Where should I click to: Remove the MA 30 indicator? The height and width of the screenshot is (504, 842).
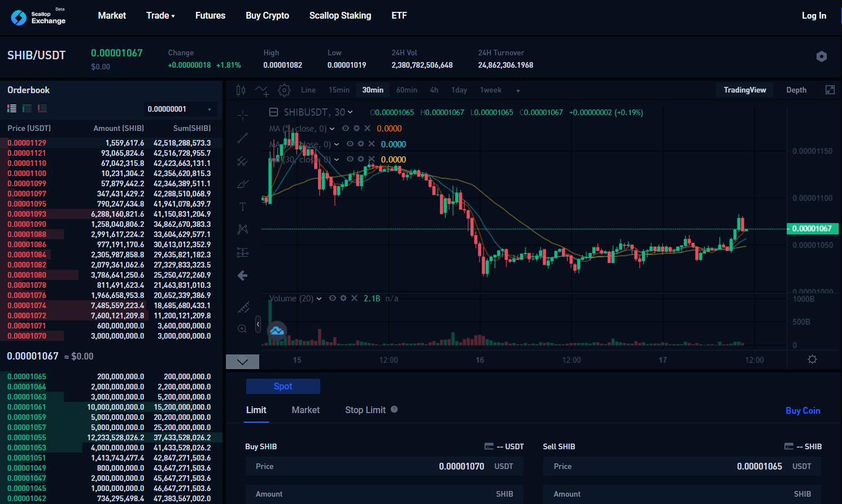pyautogui.click(x=372, y=159)
